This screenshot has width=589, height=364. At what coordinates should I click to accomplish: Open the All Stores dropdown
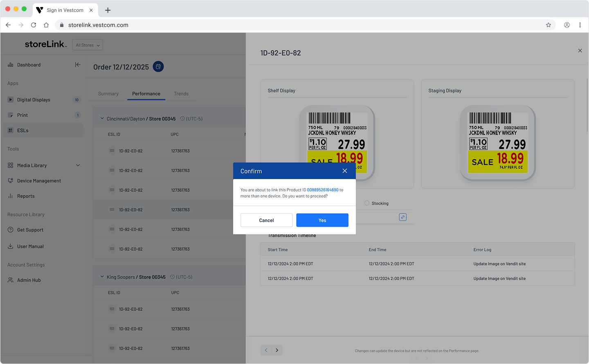(x=88, y=45)
